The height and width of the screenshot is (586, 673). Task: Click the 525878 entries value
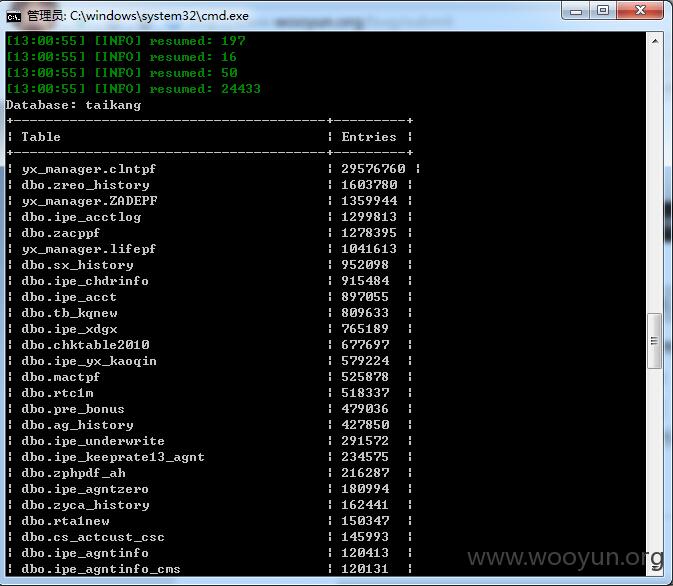pos(365,377)
